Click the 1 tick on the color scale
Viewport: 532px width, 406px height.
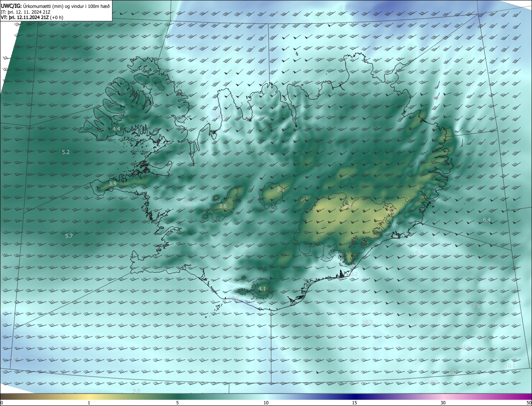coord(89,403)
